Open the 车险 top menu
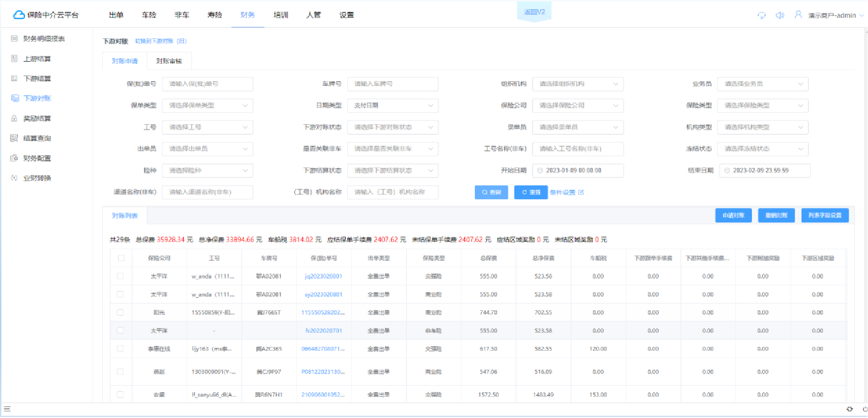This screenshot has height=418, width=868. coord(149,15)
